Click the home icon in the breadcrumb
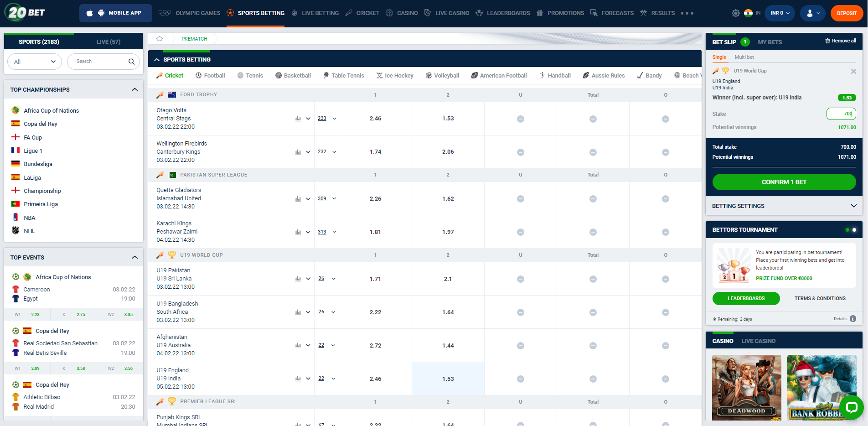The height and width of the screenshot is (426, 868). [160, 39]
